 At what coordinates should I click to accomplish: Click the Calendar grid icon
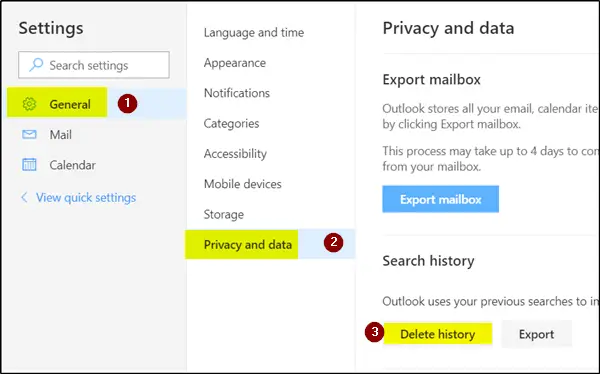tap(29, 165)
